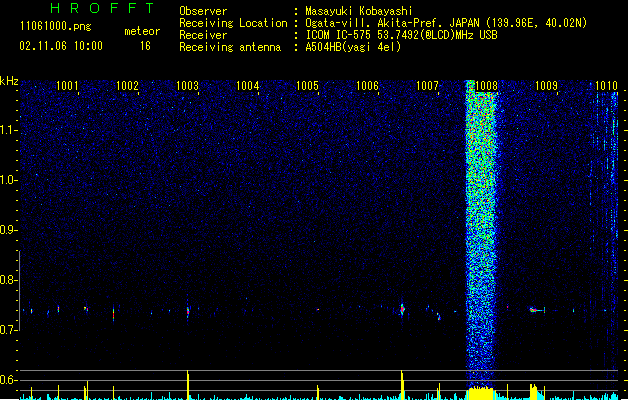Click time marker 1007
Viewport: 629px width, 400px height.
tap(427, 86)
